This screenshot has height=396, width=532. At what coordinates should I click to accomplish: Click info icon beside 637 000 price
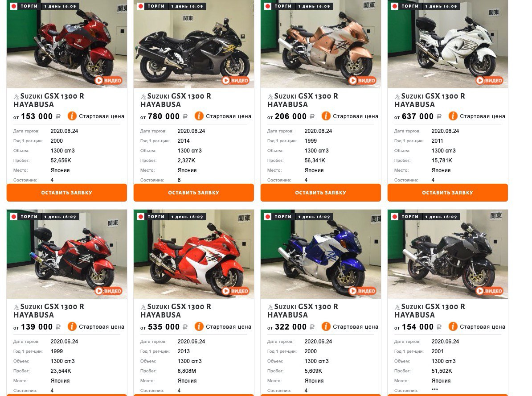pos(453,116)
